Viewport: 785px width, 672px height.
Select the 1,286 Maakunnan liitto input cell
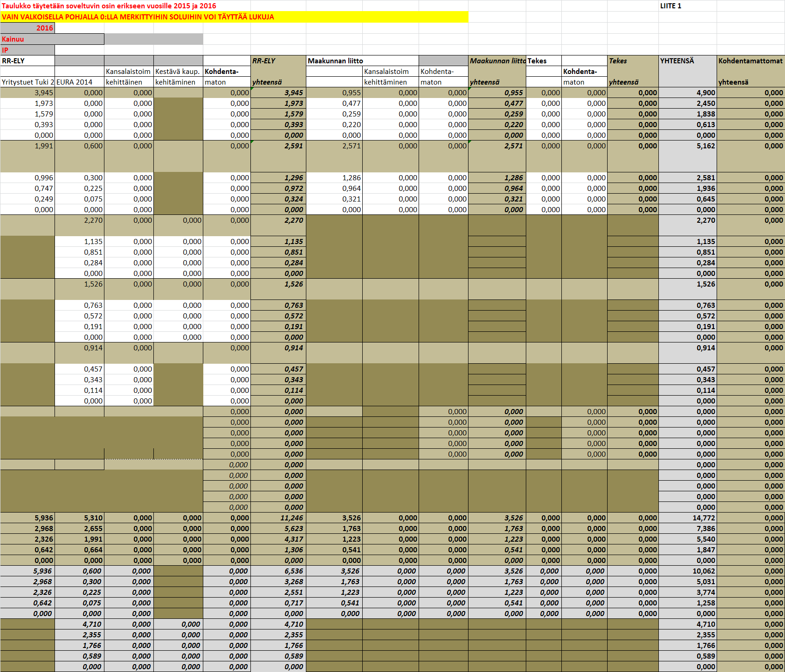click(x=334, y=177)
